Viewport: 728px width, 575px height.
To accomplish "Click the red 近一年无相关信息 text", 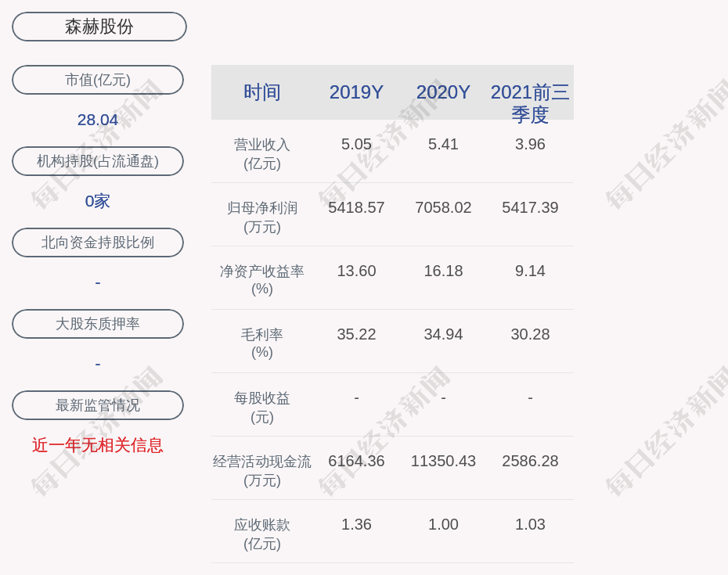I will 98,445.
